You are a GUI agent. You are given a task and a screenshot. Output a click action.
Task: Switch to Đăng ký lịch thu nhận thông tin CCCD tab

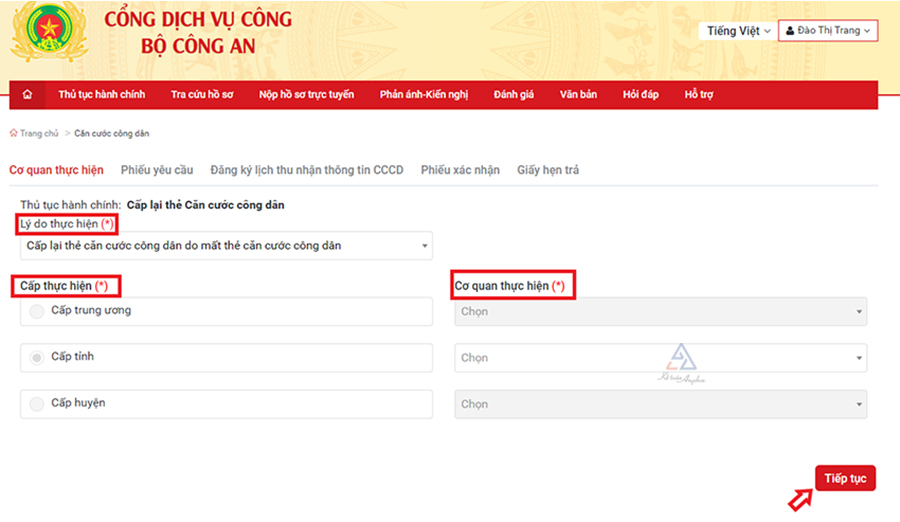click(307, 170)
